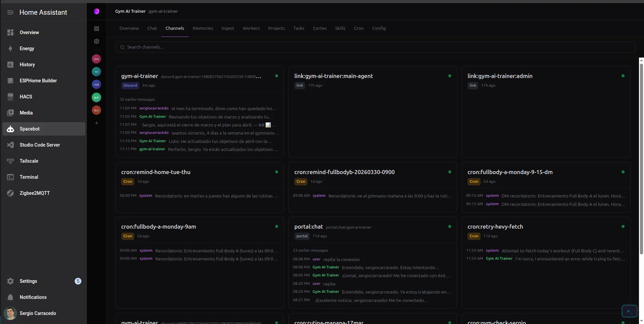Add a new agent with plus icon
This screenshot has width=644, height=324.
(96, 123)
